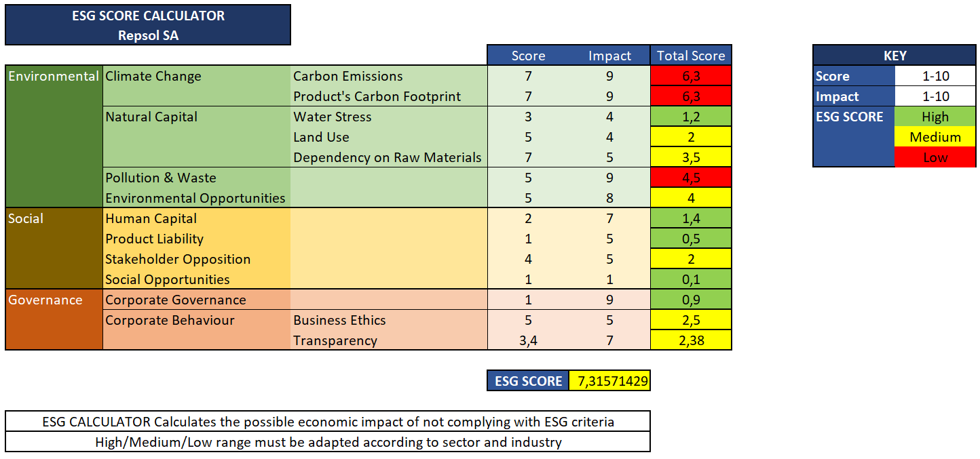980x459 pixels.
Task: Select the Pollution & Waste total score cell
Action: tap(690, 178)
